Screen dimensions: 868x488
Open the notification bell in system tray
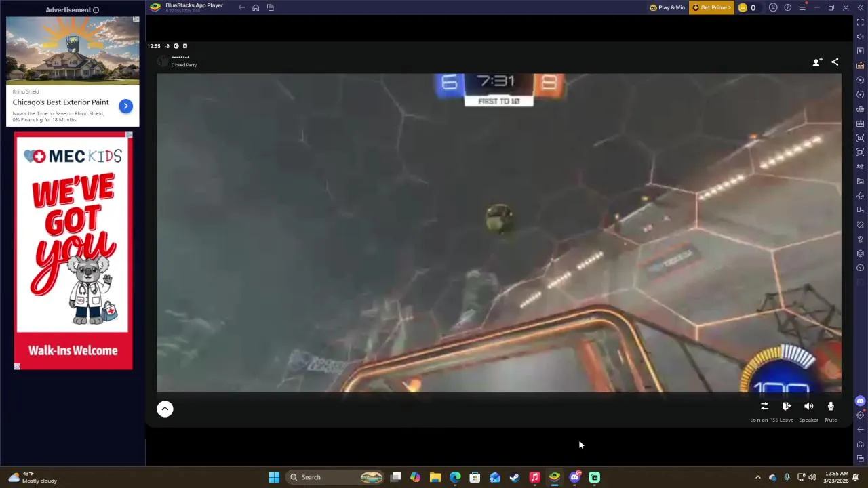click(x=856, y=477)
